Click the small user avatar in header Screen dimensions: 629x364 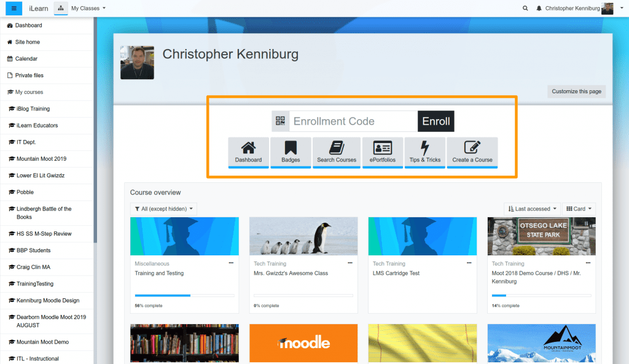pyautogui.click(x=608, y=8)
